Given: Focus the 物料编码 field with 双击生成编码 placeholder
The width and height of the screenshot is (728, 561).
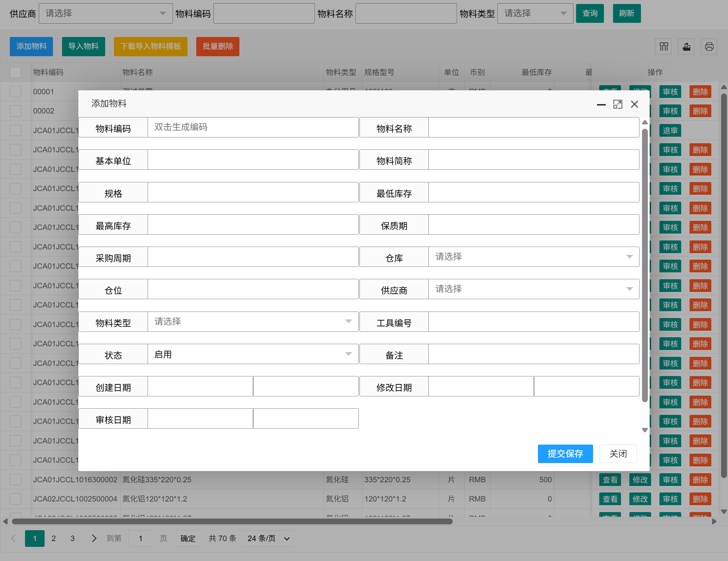Looking at the screenshot, I should tap(253, 127).
